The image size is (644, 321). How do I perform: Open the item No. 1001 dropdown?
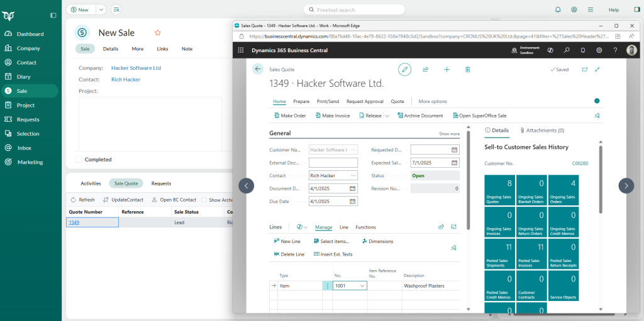(x=362, y=286)
